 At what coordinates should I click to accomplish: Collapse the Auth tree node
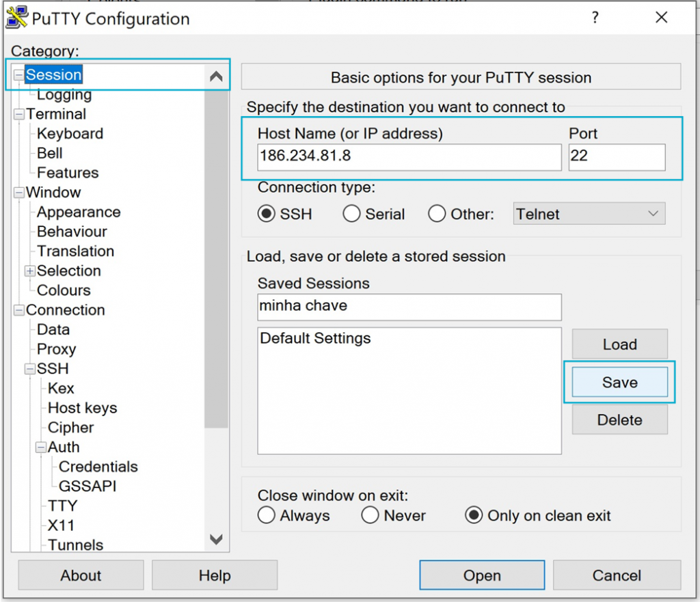coord(41,447)
